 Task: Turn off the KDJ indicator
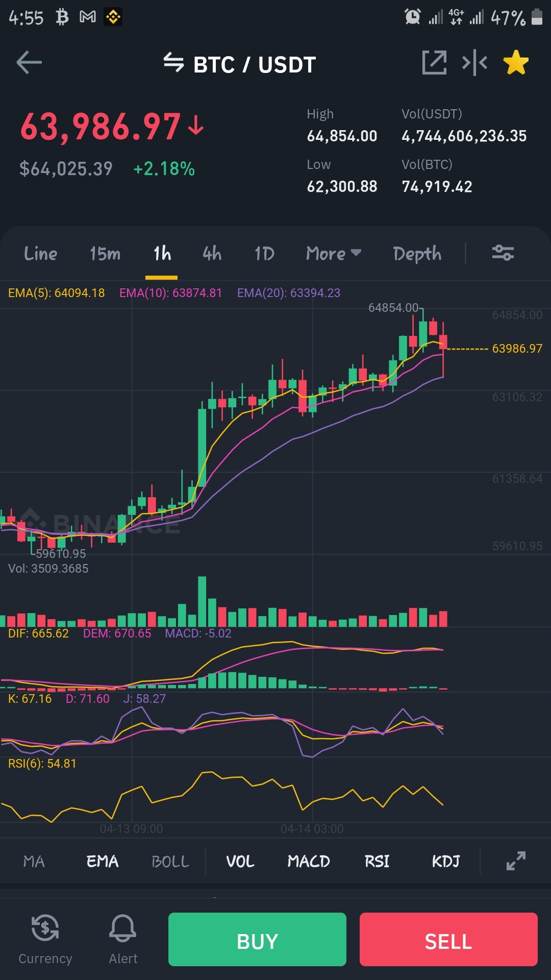(x=446, y=862)
